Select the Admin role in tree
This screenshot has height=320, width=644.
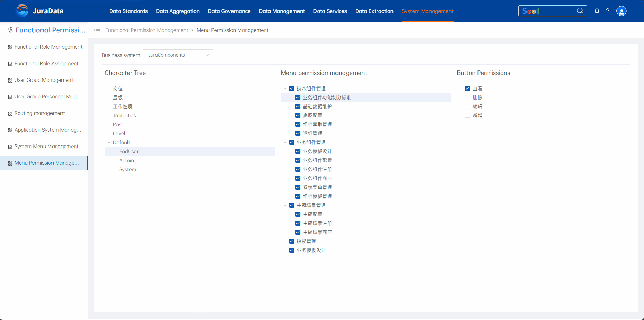click(x=126, y=161)
